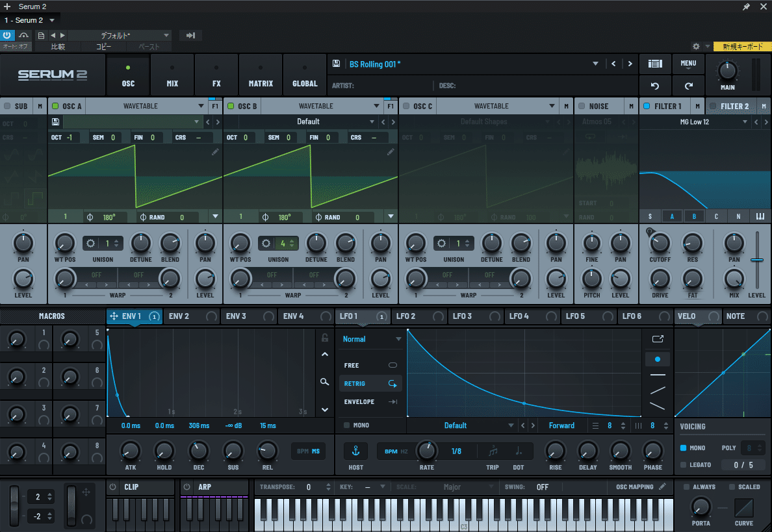Open the preset browser list icon

655,64
